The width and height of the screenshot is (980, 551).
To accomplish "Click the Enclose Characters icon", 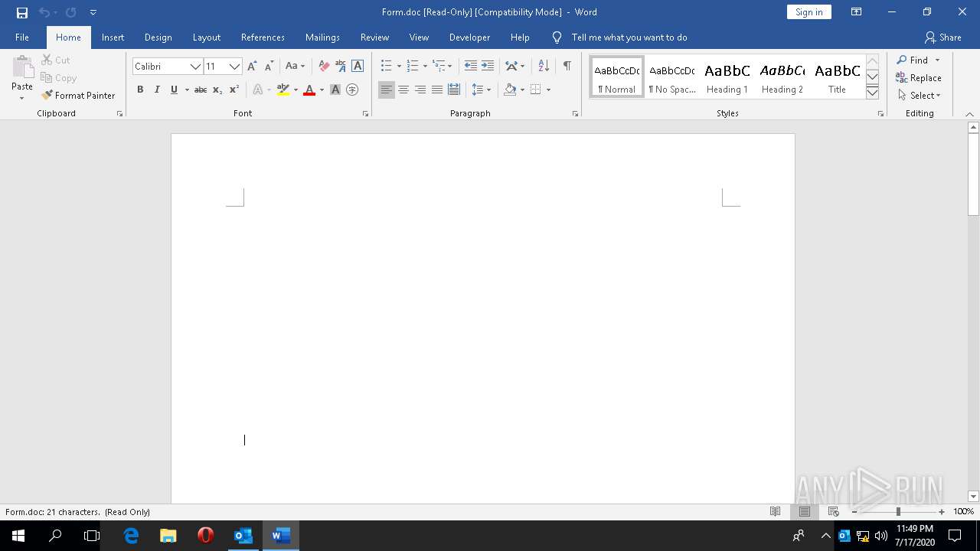I will coord(352,90).
